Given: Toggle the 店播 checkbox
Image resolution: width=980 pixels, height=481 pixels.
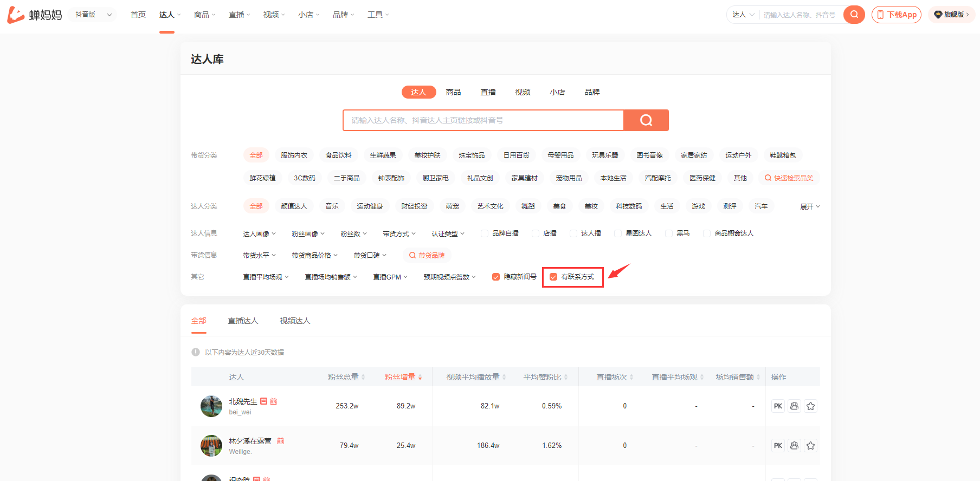Looking at the screenshot, I should click(x=536, y=233).
